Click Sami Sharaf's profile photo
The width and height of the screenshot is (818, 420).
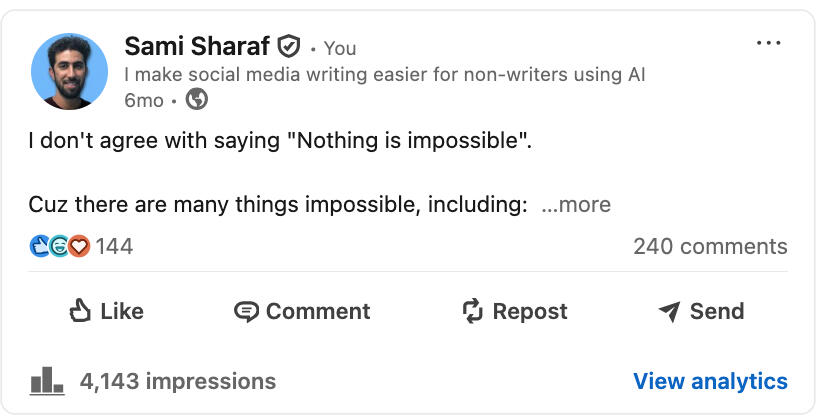69,71
